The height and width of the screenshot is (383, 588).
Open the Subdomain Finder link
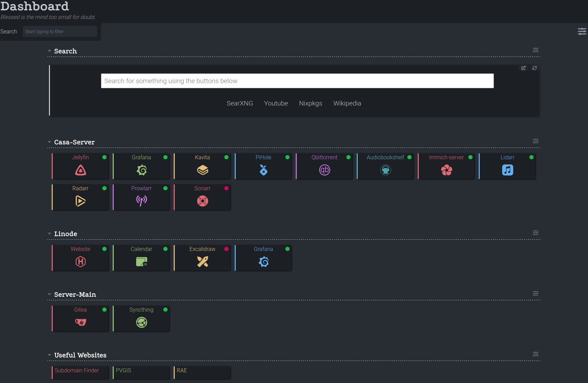pos(80,372)
